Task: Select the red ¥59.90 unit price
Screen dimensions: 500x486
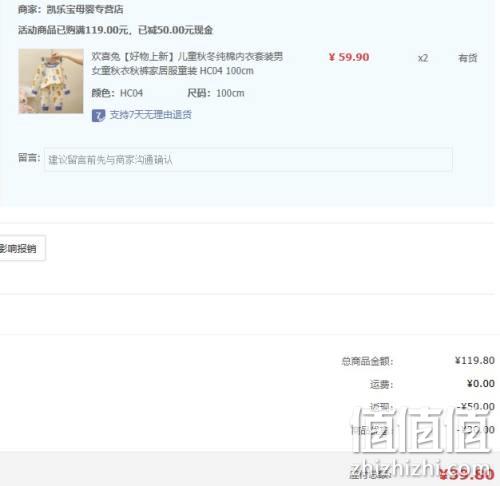Action: point(349,57)
